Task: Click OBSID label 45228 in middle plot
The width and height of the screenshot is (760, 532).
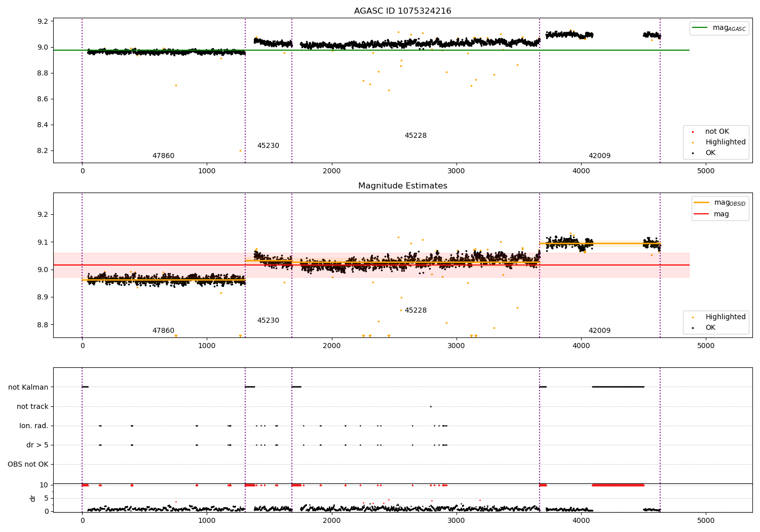Action: (415, 311)
